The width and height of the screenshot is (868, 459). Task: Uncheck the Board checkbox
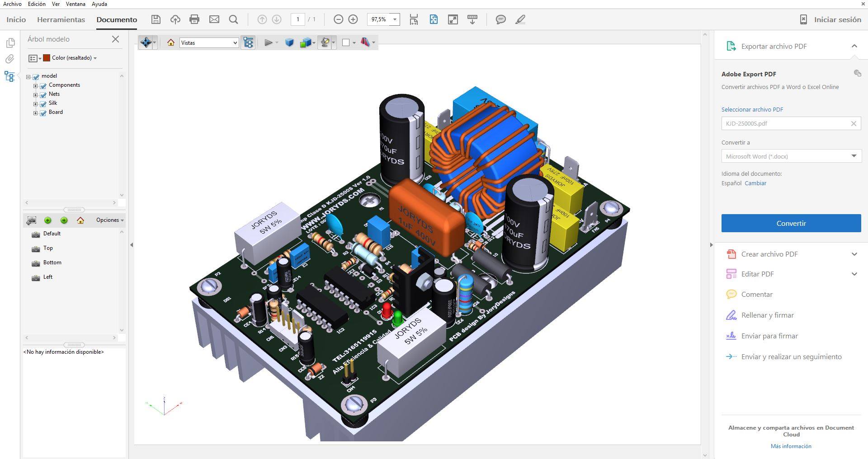coord(43,112)
